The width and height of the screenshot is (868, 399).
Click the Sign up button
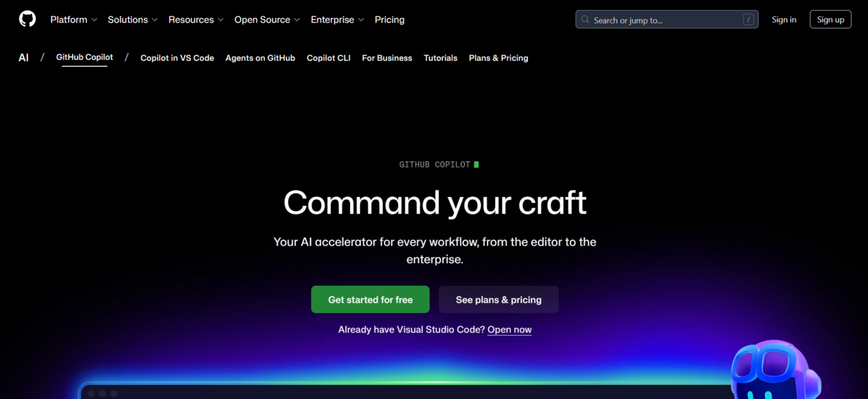click(830, 19)
